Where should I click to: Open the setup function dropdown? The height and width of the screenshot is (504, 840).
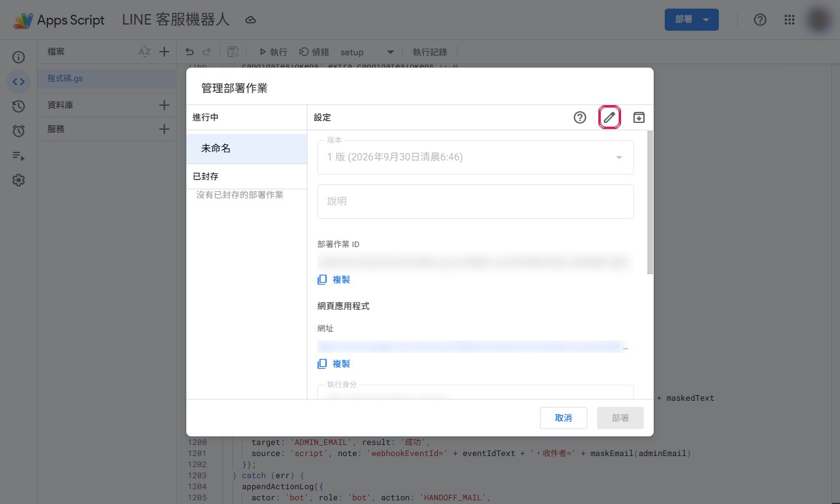click(367, 52)
